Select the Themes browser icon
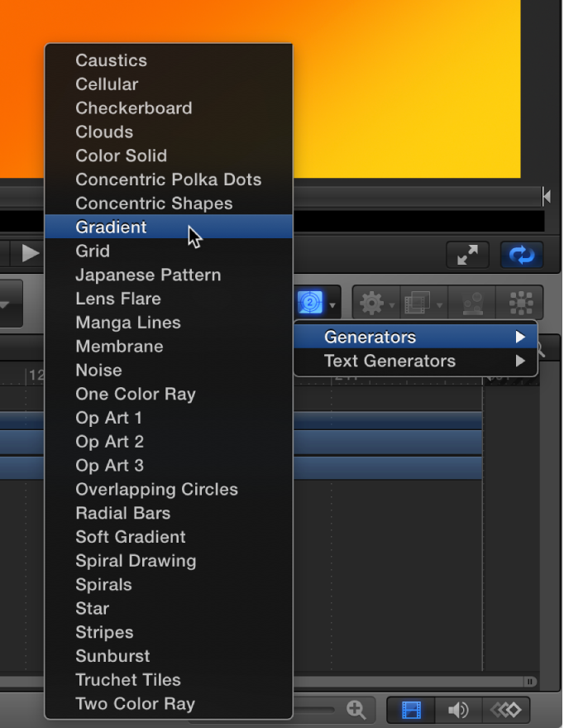 [x=471, y=303]
